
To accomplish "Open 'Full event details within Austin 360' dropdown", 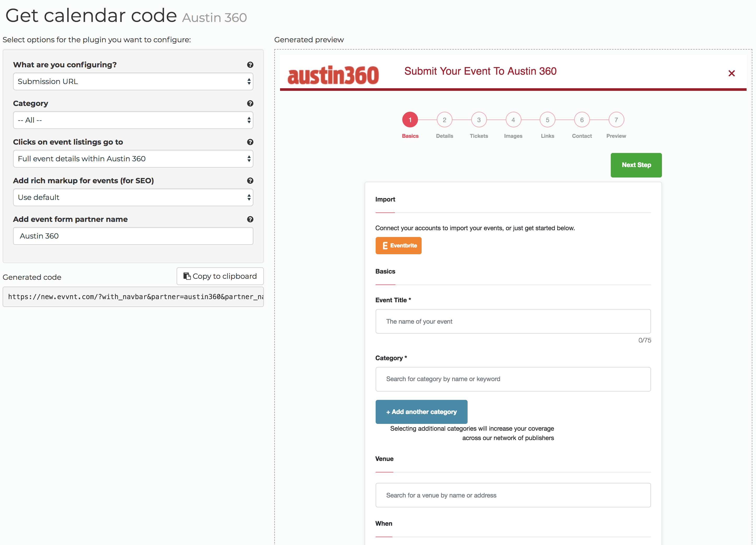I will (x=133, y=159).
